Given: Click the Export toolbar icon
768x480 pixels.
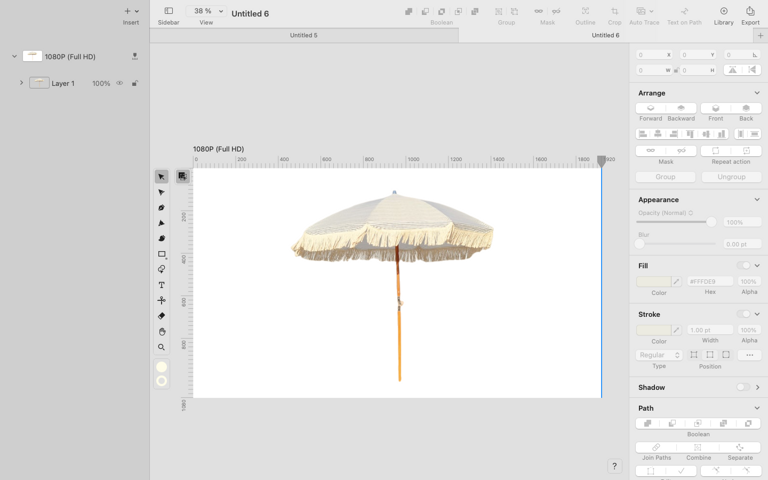Looking at the screenshot, I should click(x=750, y=11).
